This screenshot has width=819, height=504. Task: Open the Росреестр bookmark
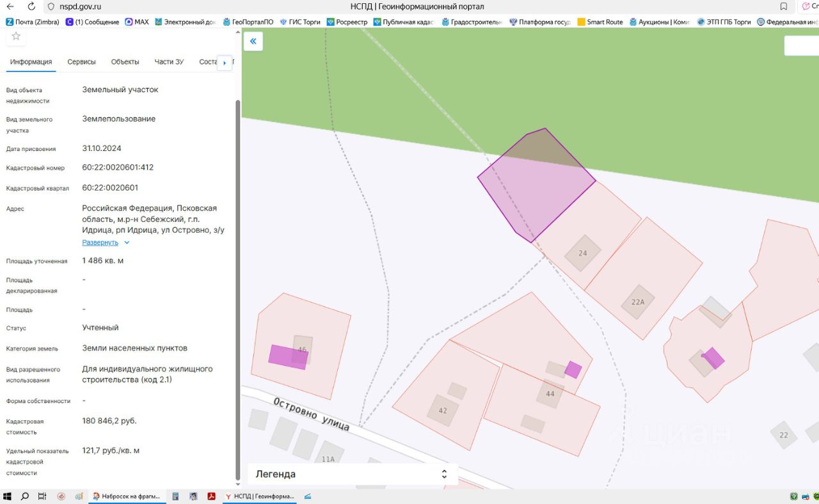point(347,22)
